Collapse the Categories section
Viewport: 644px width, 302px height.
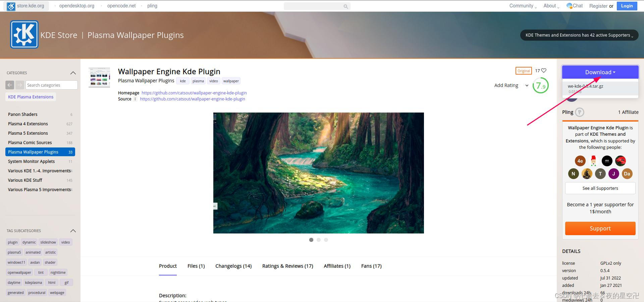[x=73, y=73]
